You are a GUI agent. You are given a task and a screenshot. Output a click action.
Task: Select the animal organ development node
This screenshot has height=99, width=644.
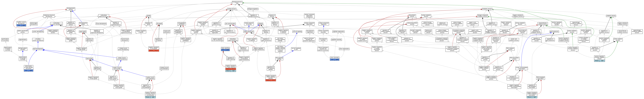click(34, 24)
